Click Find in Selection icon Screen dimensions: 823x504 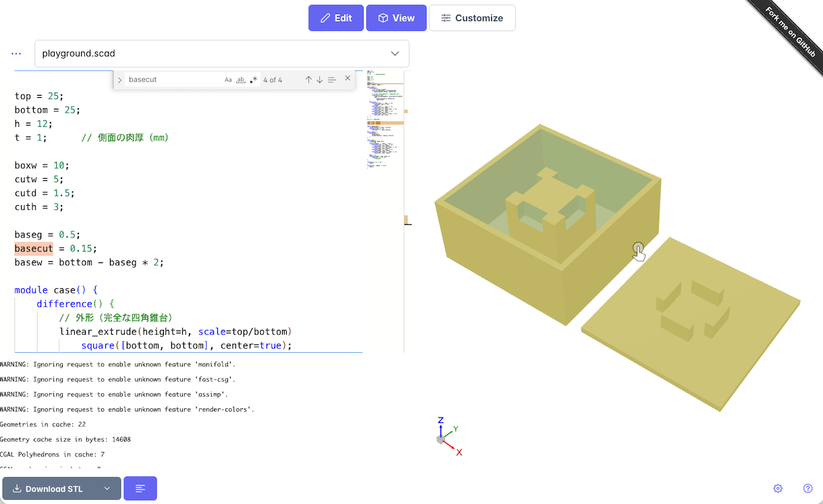332,80
